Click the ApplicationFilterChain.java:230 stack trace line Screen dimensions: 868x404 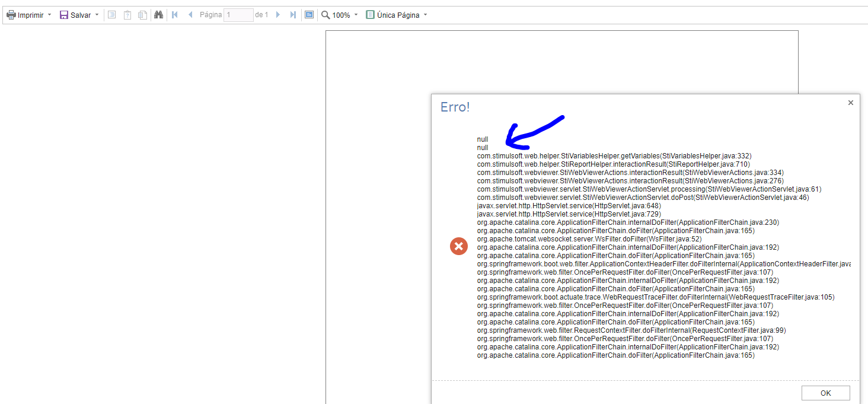(628, 222)
